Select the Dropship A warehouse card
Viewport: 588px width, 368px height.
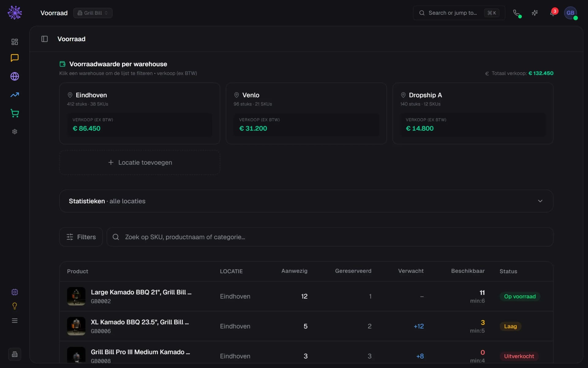[473, 113]
